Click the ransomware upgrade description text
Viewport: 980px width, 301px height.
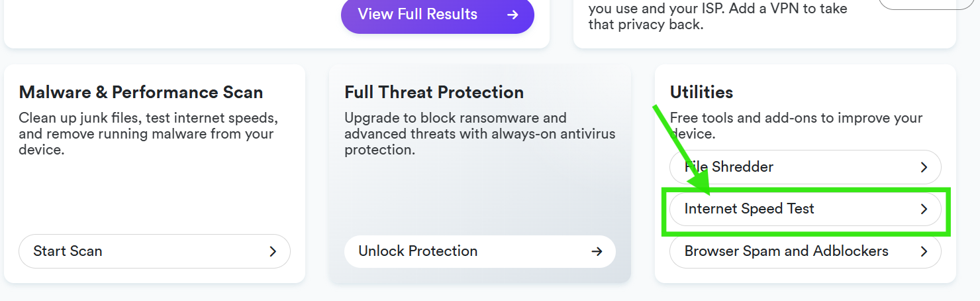(480, 134)
